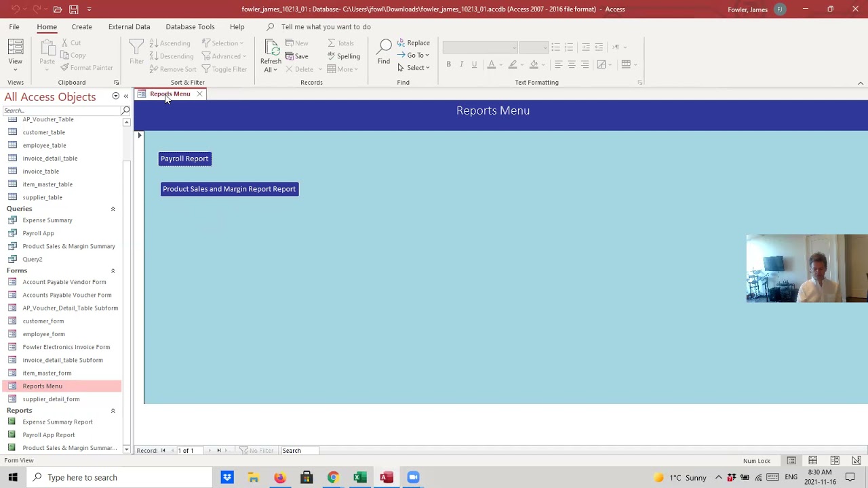Click Refresh All icon
The image size is (868, 488).
(271, 56)
